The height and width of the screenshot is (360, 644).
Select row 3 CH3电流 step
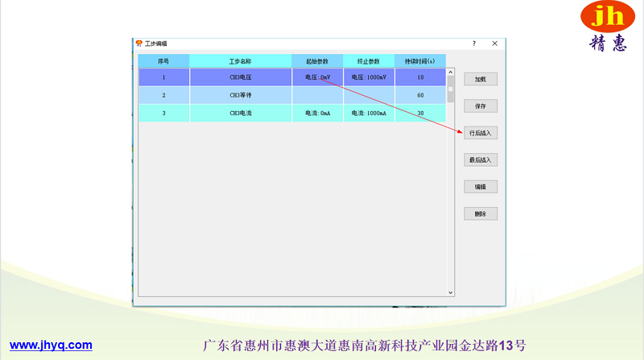click(241, 114)
